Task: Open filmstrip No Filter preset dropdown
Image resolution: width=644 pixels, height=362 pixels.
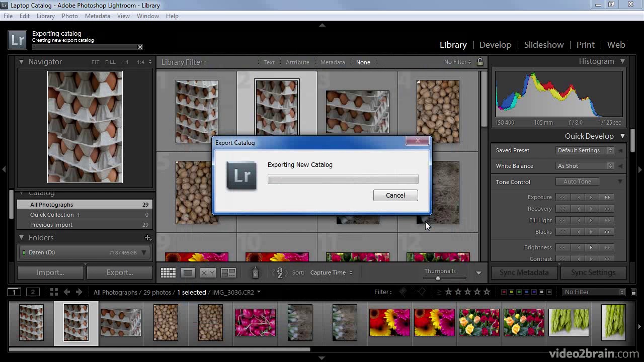Action: click(x=594, y=292)
